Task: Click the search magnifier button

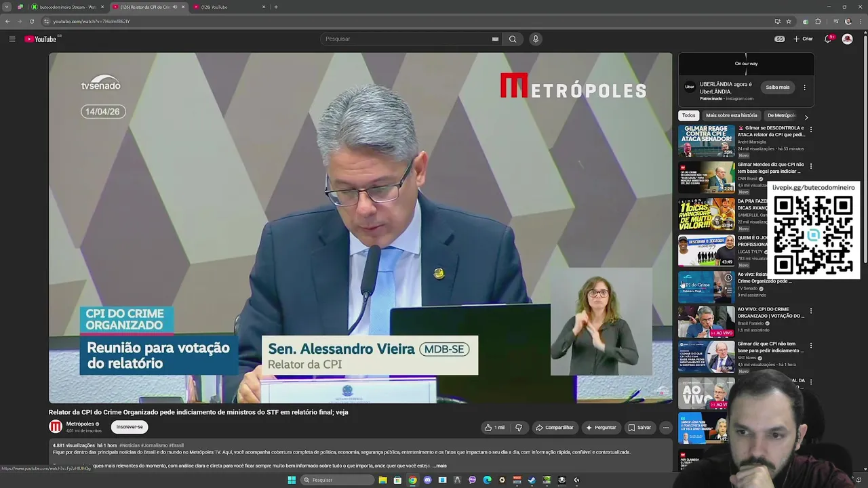Action: pos(513,39)
